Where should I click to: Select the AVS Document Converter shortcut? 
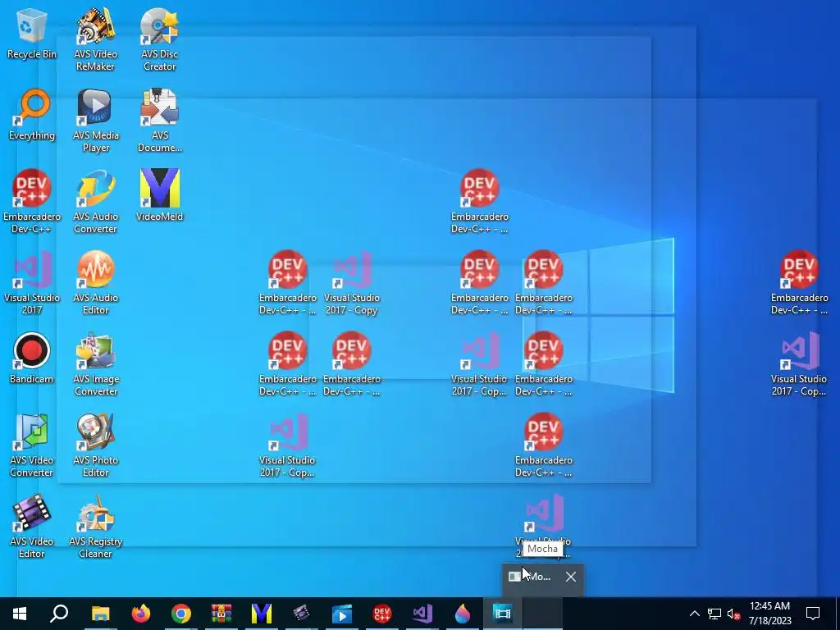pos(160,121)
